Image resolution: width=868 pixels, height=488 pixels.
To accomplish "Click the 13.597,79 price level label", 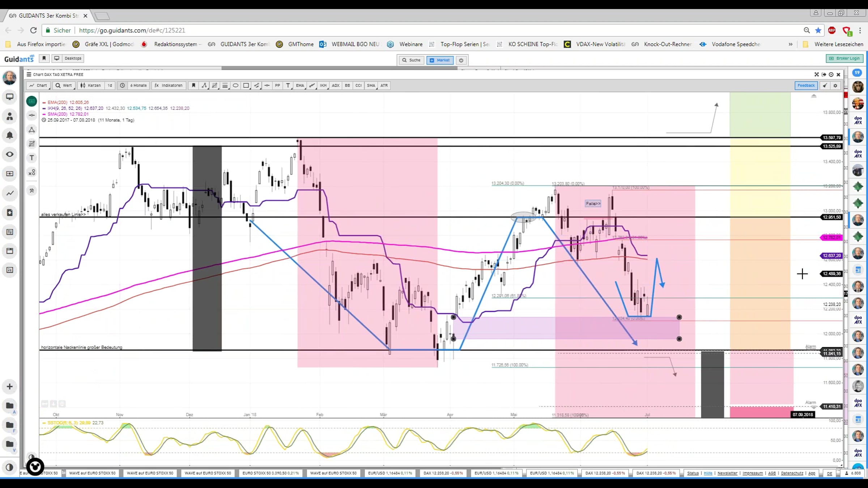I will coord(832,138).
